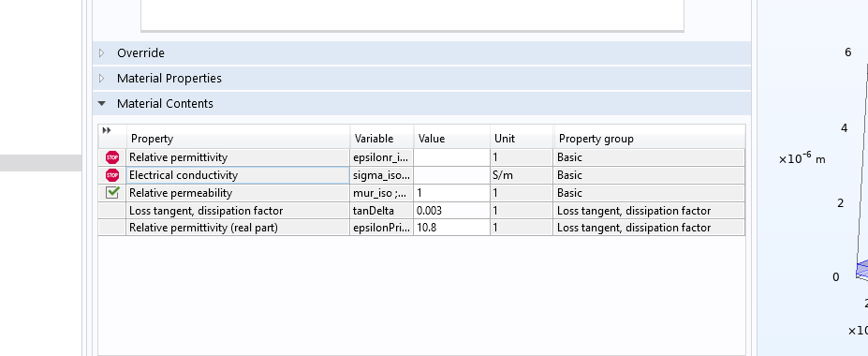This screenshot has width=868, height=356.
Task: Select Relative permittivity (real part) property row
Action: (421, 228)
